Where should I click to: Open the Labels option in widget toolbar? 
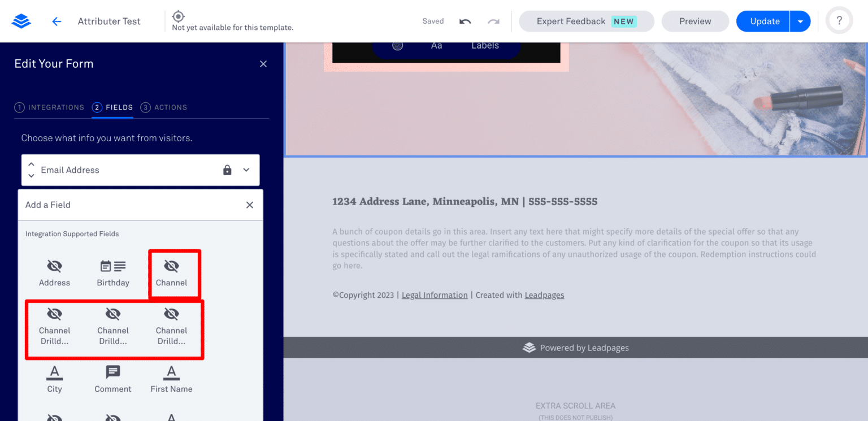[485, 46]
